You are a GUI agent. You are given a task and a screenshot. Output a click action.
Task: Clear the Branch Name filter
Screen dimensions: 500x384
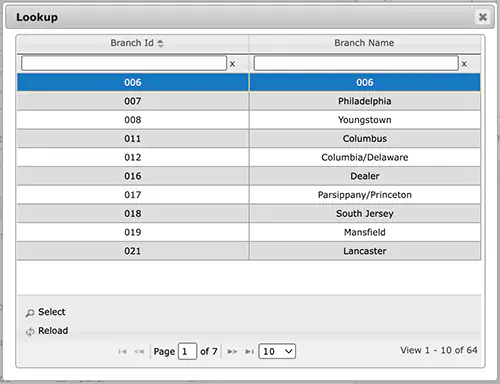[x=464, y=64]
